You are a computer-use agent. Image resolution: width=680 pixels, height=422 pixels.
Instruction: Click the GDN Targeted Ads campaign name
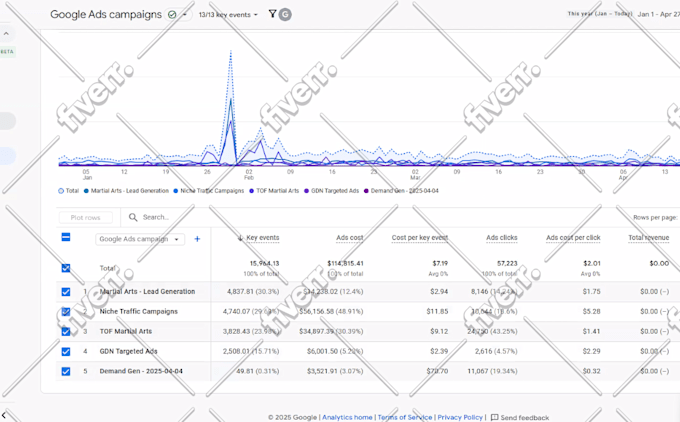[128, 351]
